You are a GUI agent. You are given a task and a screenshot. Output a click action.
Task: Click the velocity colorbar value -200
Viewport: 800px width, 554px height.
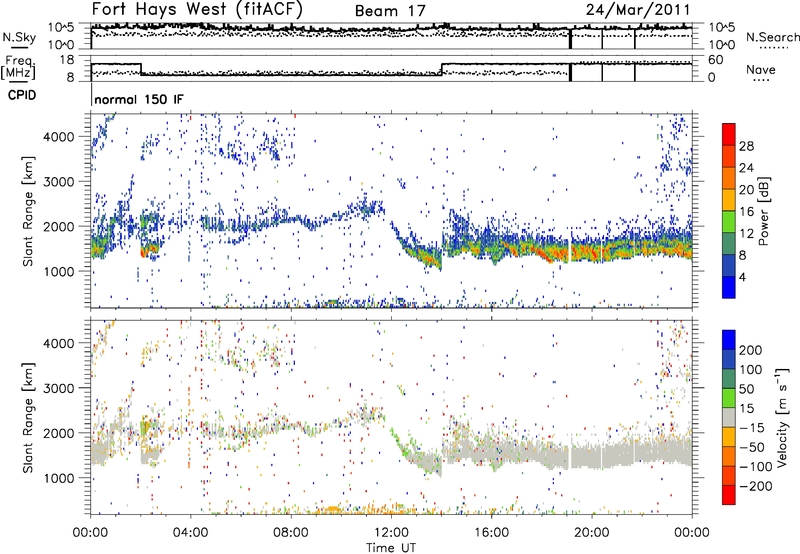click(756, 486)
